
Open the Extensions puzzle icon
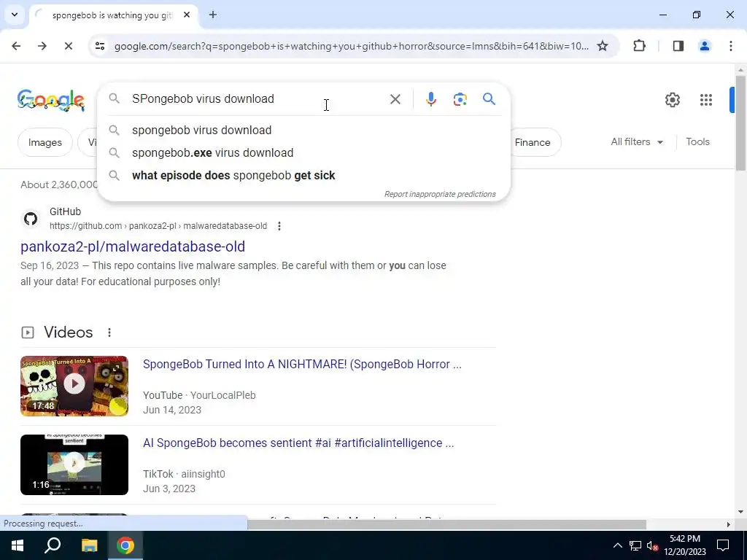coord(639,46)
